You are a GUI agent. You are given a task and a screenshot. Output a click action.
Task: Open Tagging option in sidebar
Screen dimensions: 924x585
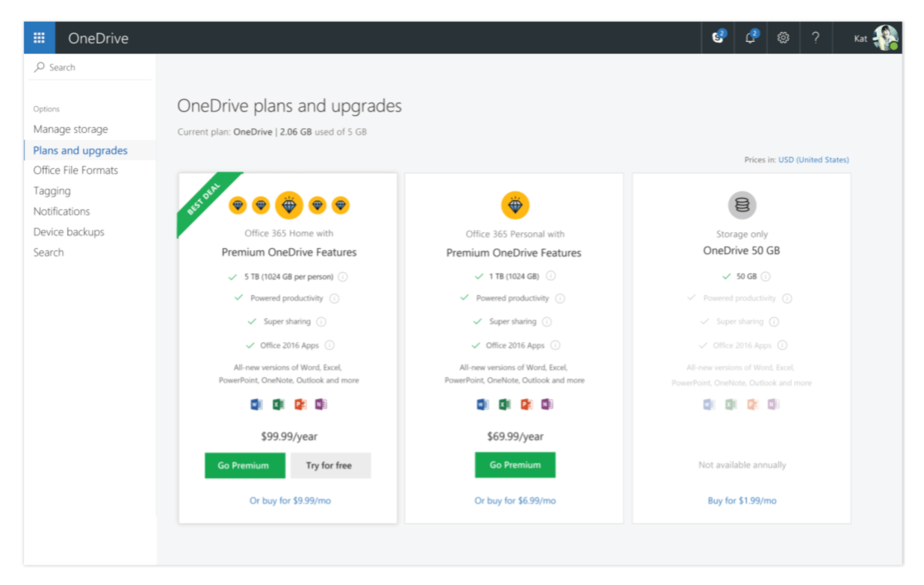[52, 191]
